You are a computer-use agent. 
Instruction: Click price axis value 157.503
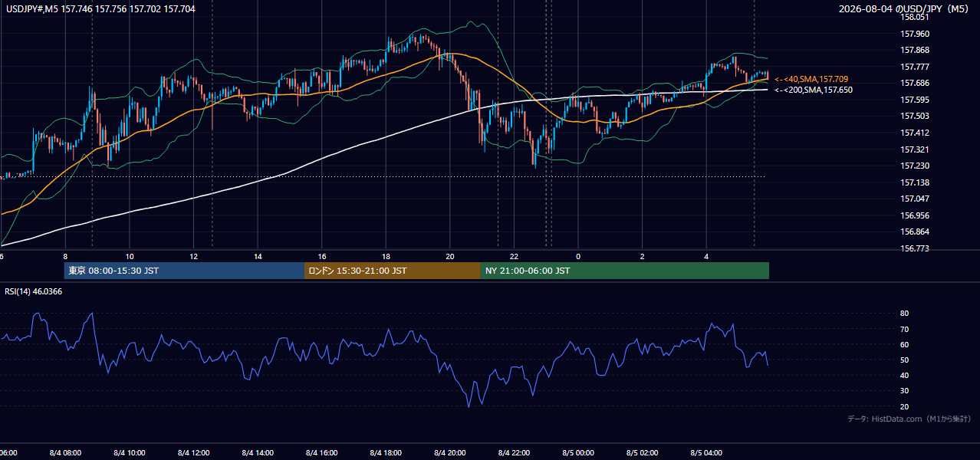click(915, 116)
